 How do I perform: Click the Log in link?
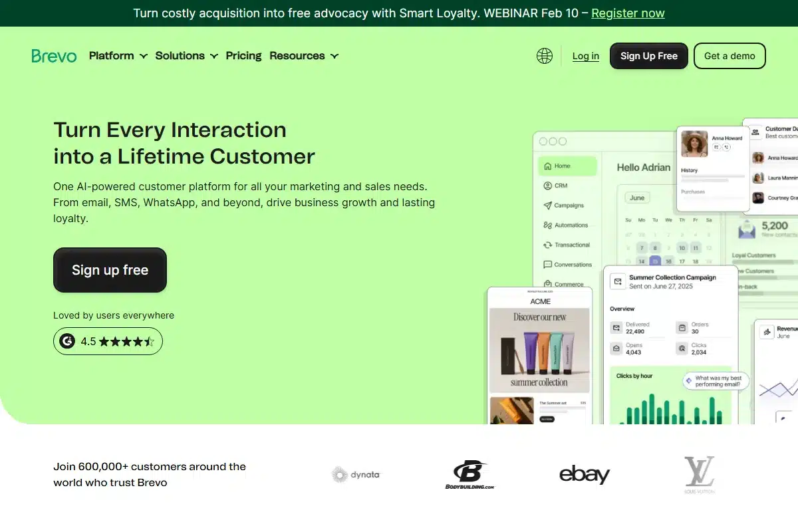[585, 56]
